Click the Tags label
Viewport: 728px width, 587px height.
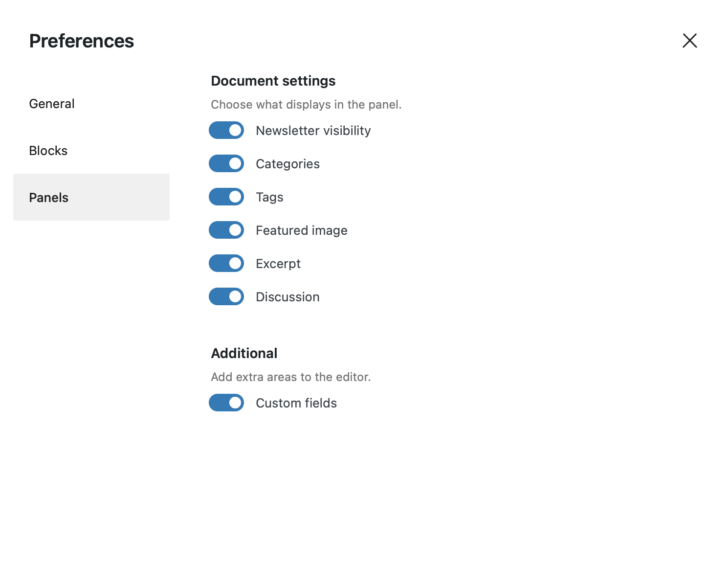click(x=269, y=197)
